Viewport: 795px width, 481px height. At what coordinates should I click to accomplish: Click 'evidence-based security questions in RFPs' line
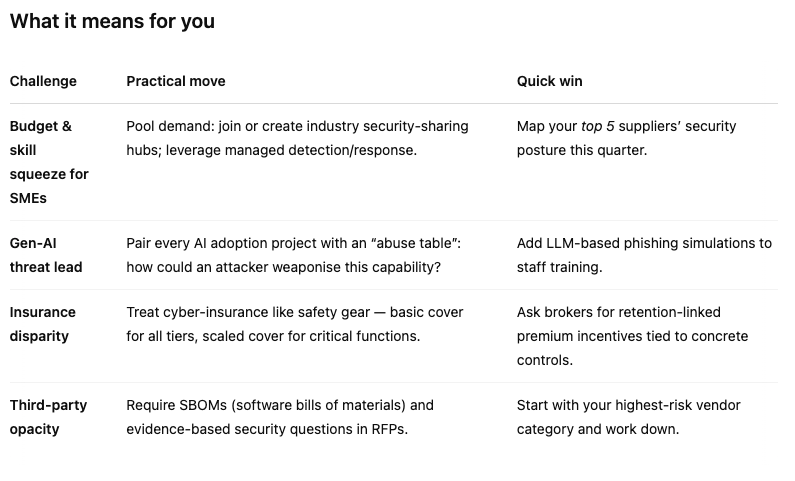(267, 429)
